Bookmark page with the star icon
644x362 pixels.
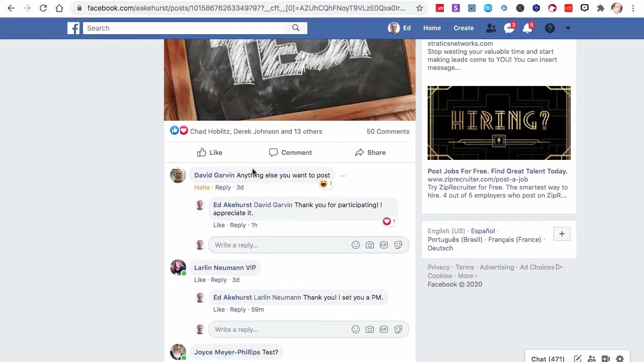click(x=419, y=8)
